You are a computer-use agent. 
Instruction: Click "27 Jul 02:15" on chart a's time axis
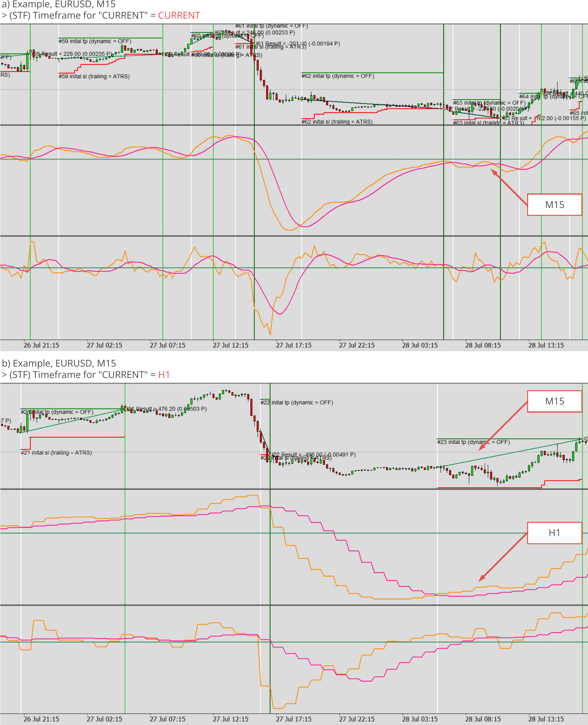(x=104, y=345)
